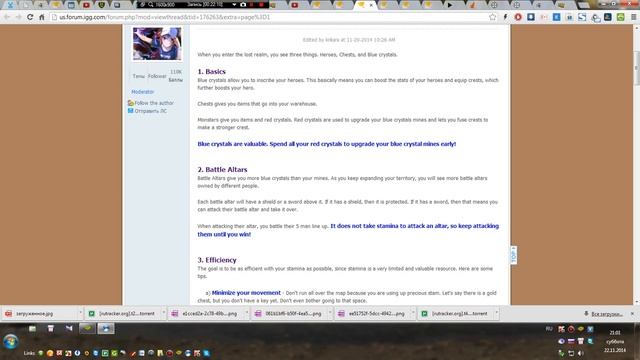Click the 3. Efficiency heading
Image resolution: width=640 pixels, height=360 pixels.
tap(217, 260)
